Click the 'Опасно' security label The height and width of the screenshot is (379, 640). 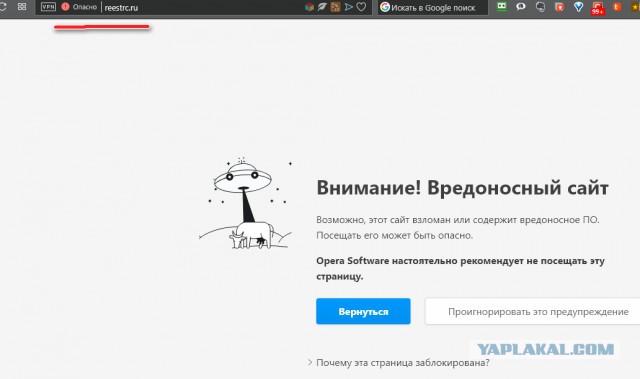(84, 7)
